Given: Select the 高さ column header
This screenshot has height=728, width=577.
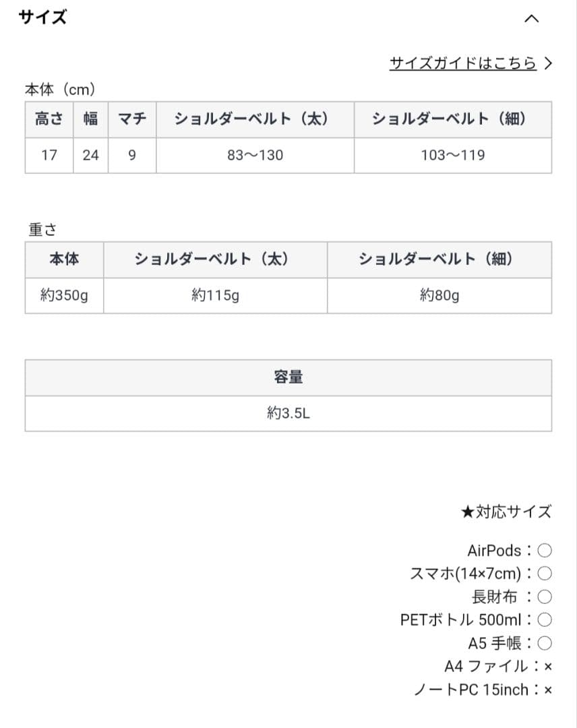Looking at the screenshot, I should (x=49, y=119).
